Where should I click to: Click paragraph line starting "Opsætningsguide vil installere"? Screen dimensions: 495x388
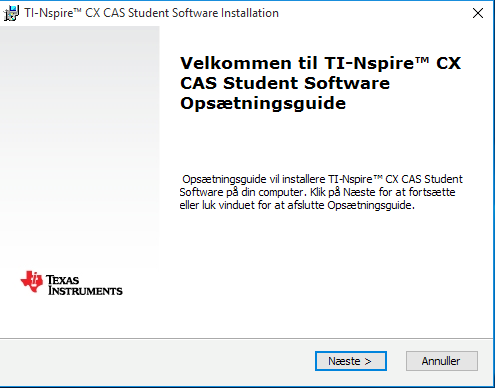coord(322,179)
